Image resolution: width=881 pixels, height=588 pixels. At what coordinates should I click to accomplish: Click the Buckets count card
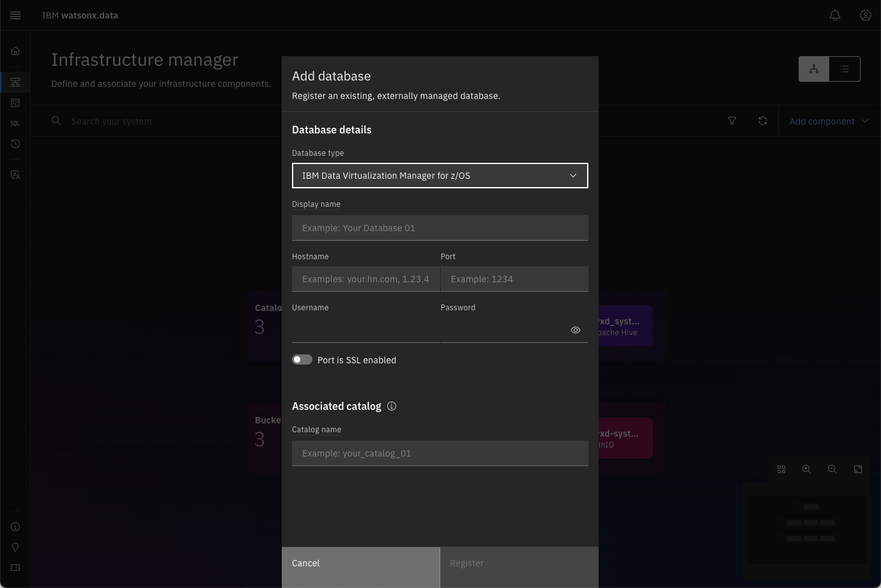click(264, 438)
